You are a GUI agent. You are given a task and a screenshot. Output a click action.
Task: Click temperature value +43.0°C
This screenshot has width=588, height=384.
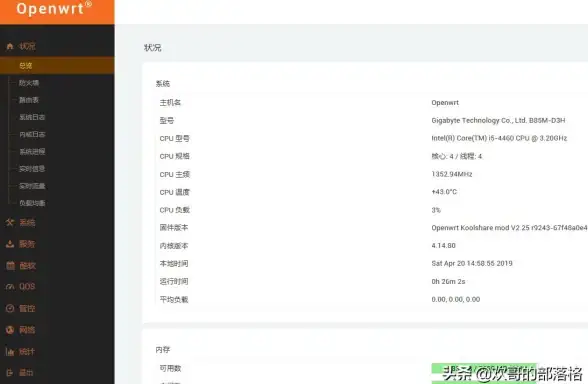click(x=444, y=192)
